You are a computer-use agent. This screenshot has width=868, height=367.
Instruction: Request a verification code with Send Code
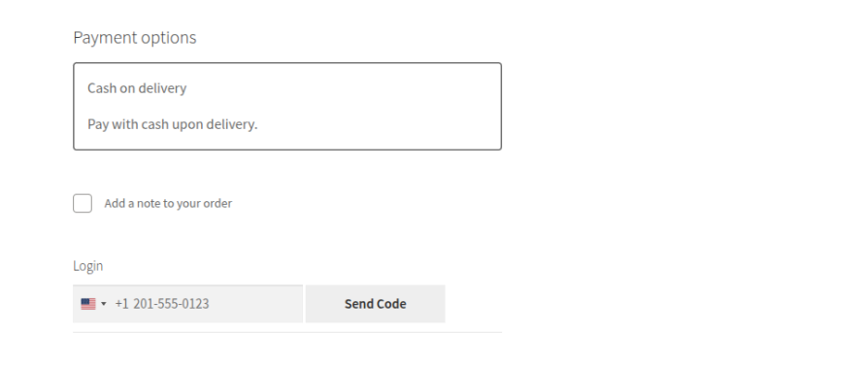point(376,304)
